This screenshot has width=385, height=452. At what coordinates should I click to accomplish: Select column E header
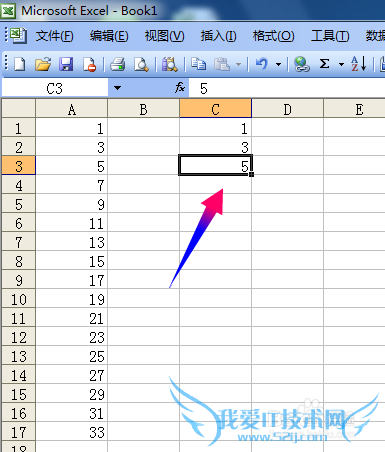pyautogui.click(x=355, y=109)
